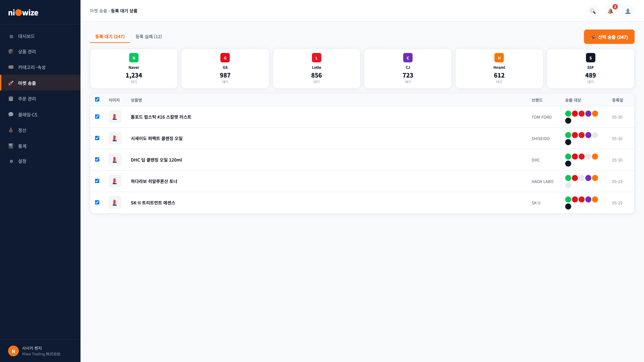Open the 시세이도 퍼펙트 클렌징 오일 product
The image size is (644, 362).
click(x=157, y=138)
